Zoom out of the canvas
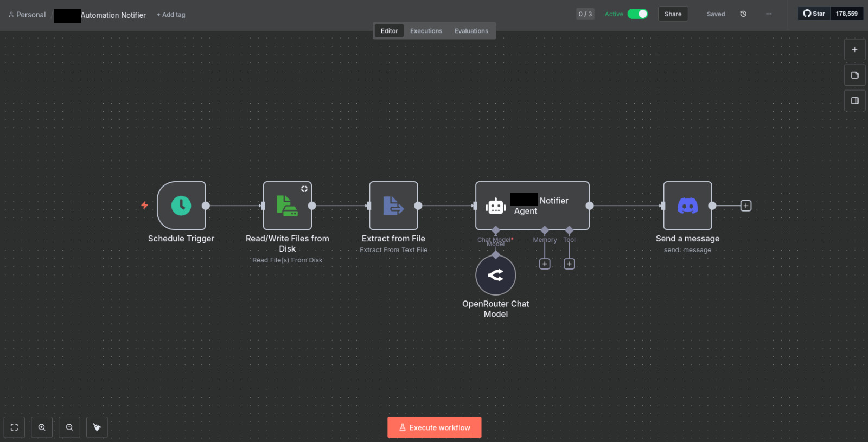 point(69,427)
